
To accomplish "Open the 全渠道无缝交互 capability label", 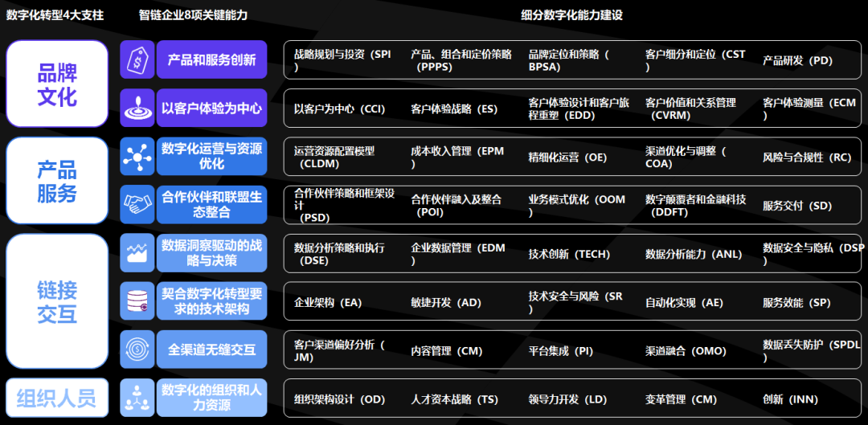I will (211, 349).
